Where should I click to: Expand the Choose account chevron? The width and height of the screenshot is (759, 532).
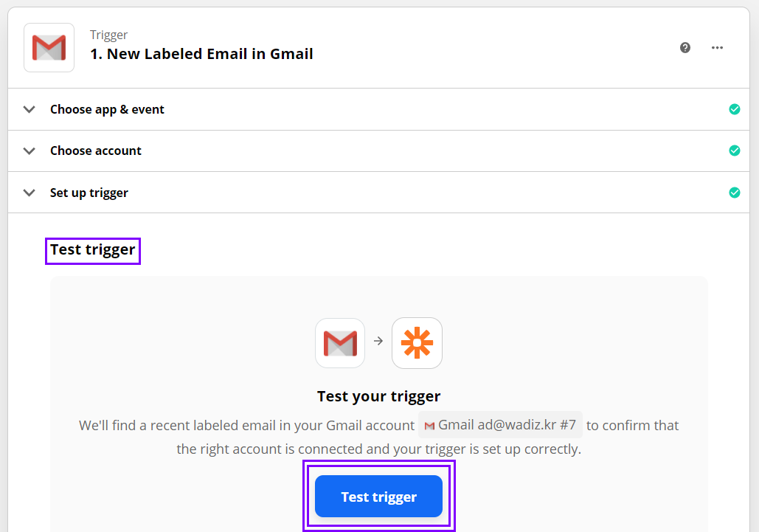(x=29, y=151)
